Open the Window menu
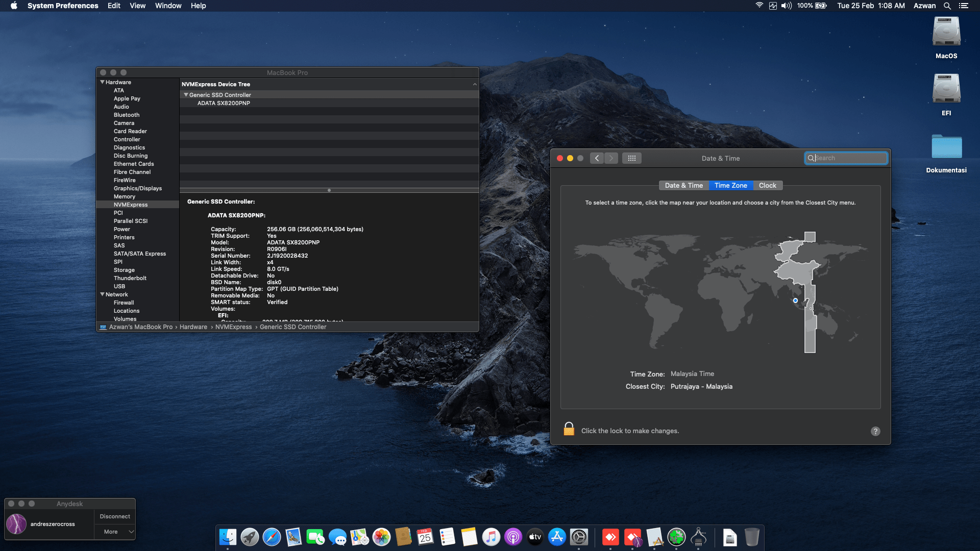 click(x=168, y=6)
